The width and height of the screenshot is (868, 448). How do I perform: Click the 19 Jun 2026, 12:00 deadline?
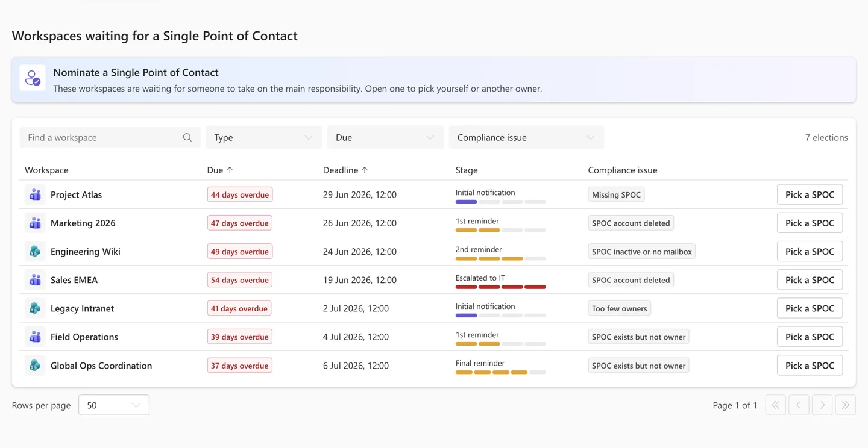tap(360, 280)
